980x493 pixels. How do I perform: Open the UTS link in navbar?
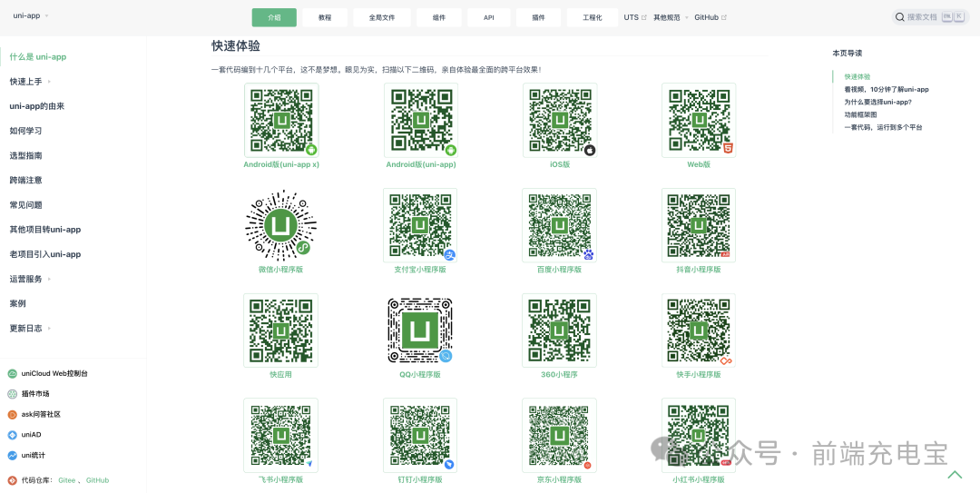pyautogui.click(x=635, y=17)
